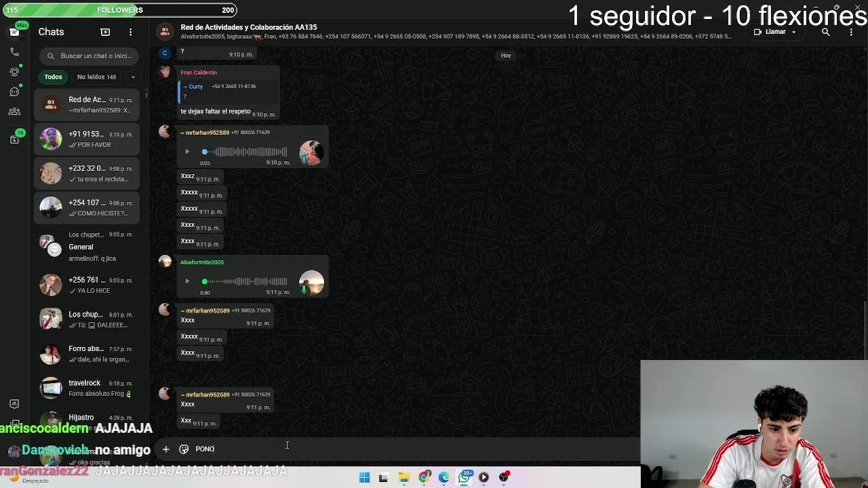Click the 'Xxxz' message bubble

199,177
